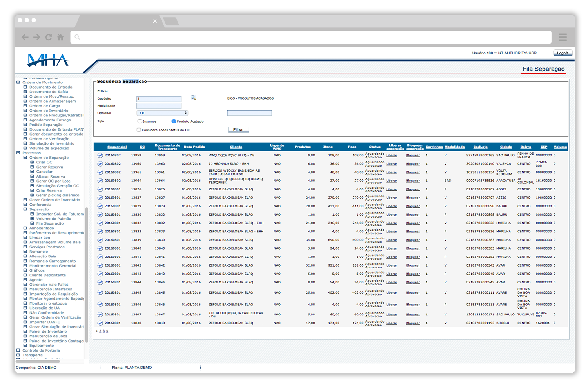
Task: Open Fila Separação in the sidebar tree
Action: tap(50, 223)
